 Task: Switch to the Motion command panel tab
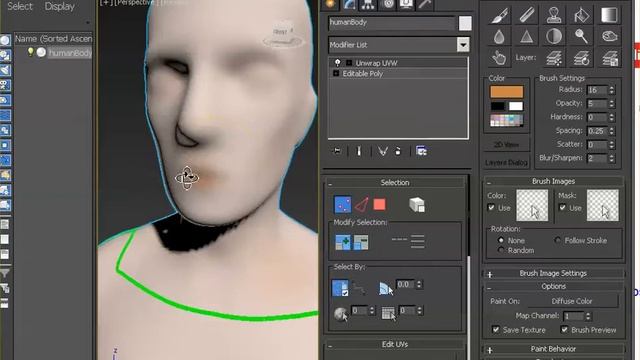[x=388, y=4]
